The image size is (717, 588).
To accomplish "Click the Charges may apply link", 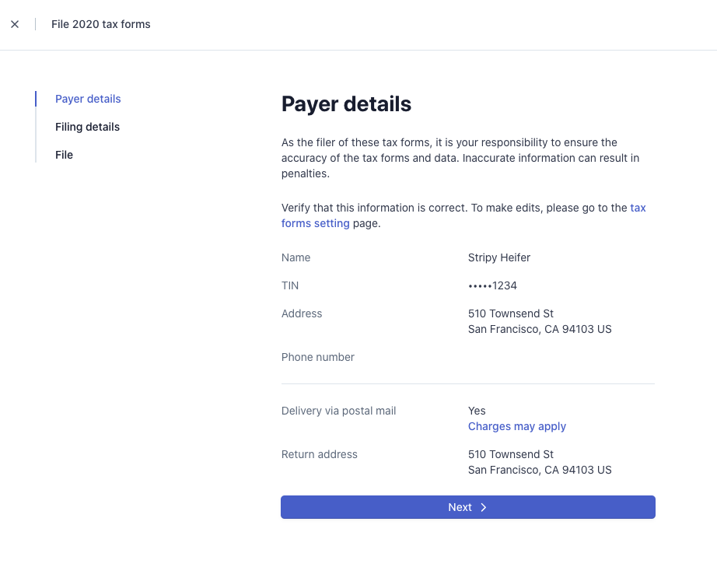I will click(x=516, y=426).
